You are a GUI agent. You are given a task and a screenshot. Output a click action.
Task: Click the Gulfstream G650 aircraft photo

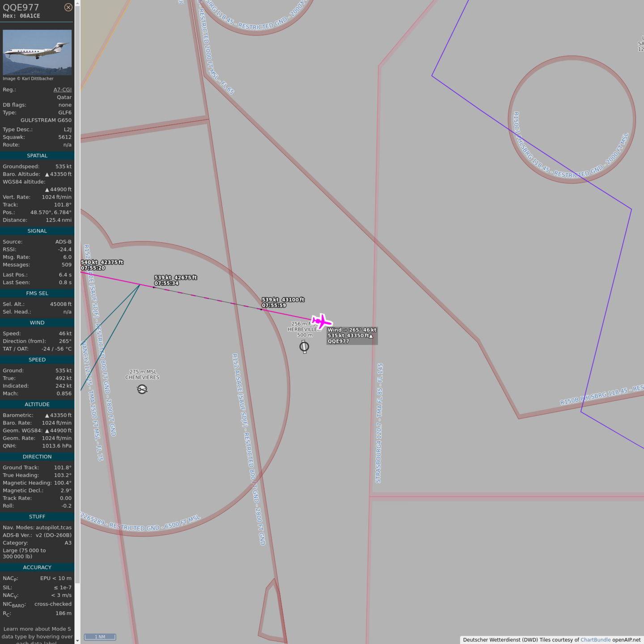(37, 52)
